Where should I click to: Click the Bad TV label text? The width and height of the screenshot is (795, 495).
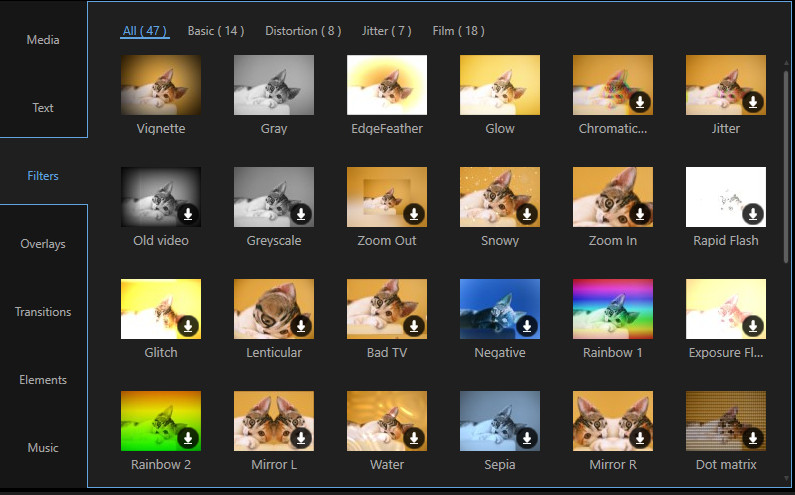(387, 352)
